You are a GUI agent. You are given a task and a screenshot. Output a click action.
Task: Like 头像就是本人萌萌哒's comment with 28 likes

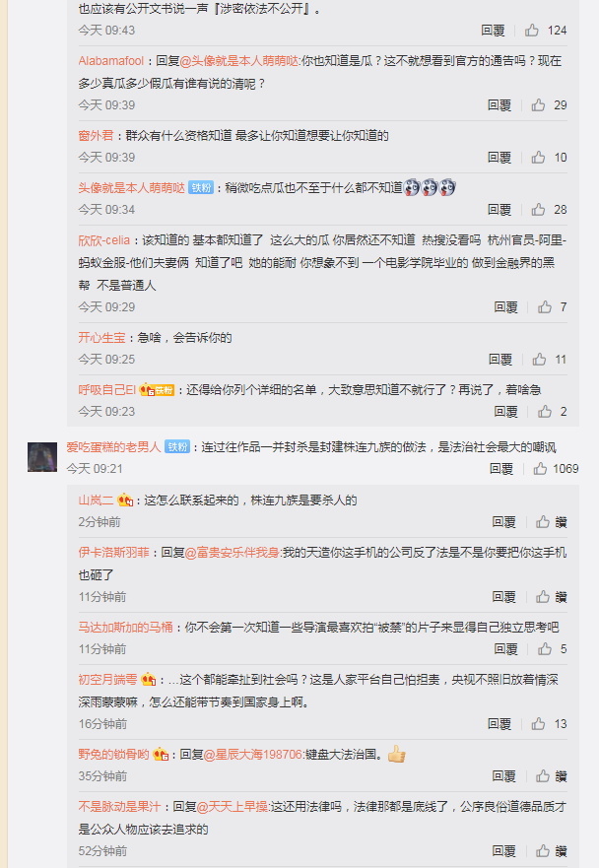pos(538,209)
